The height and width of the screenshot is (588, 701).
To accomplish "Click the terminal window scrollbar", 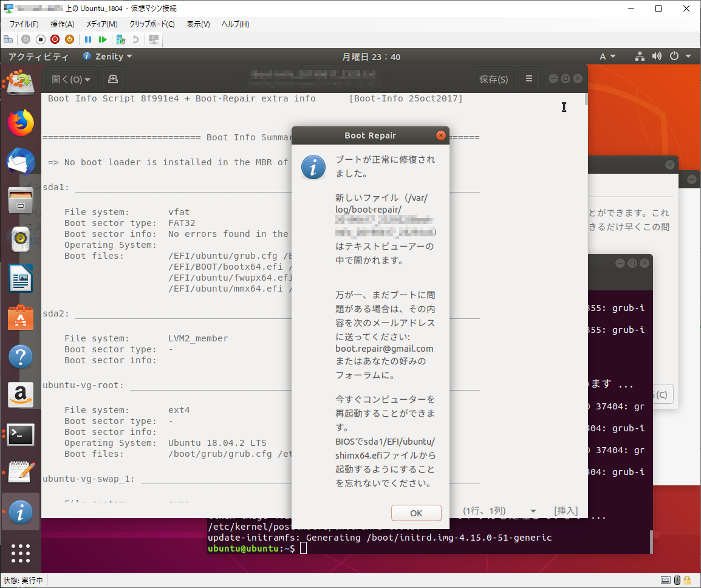I will point(651,541).
